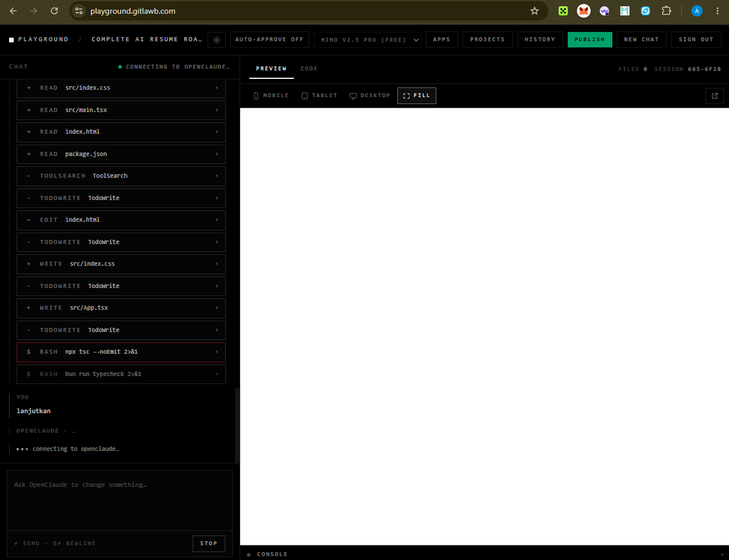Viewport: 729px width, 560px height.
Task: Select the Mobile preview size
Action: (x=271, y=95)
